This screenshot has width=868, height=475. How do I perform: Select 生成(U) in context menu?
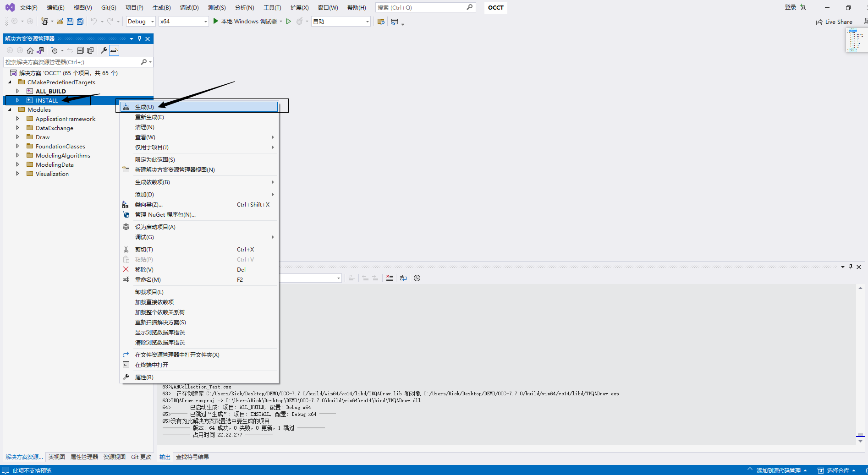click(x=199, y=107)
